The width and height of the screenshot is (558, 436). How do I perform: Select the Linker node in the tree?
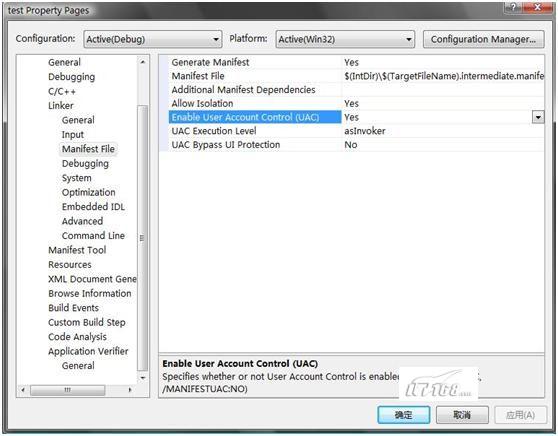tap(61, 106)
